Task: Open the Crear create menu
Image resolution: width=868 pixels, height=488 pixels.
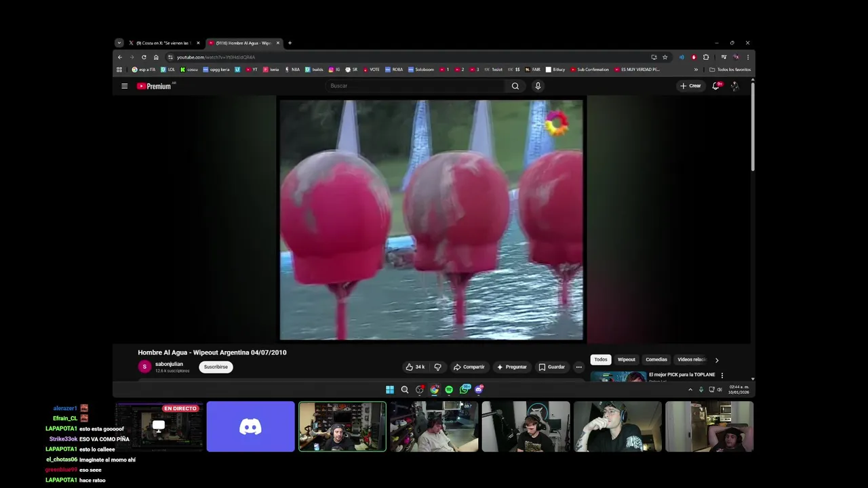Action: [x=690, y=86]
